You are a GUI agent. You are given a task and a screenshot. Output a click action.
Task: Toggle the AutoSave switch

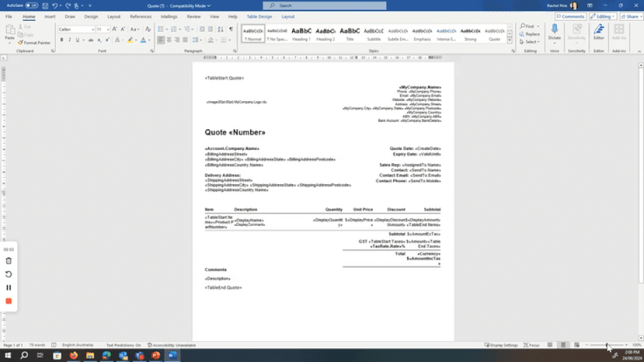point(32,6)
